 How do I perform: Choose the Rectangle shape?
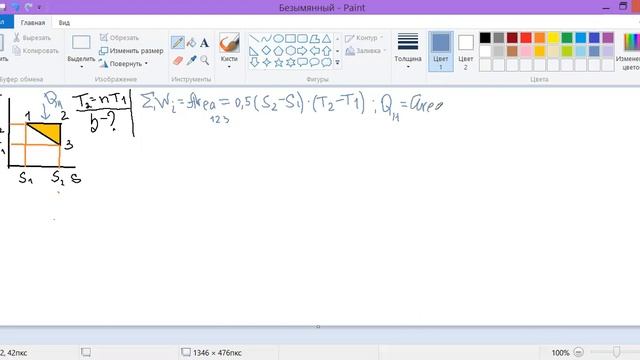[290, 39]
